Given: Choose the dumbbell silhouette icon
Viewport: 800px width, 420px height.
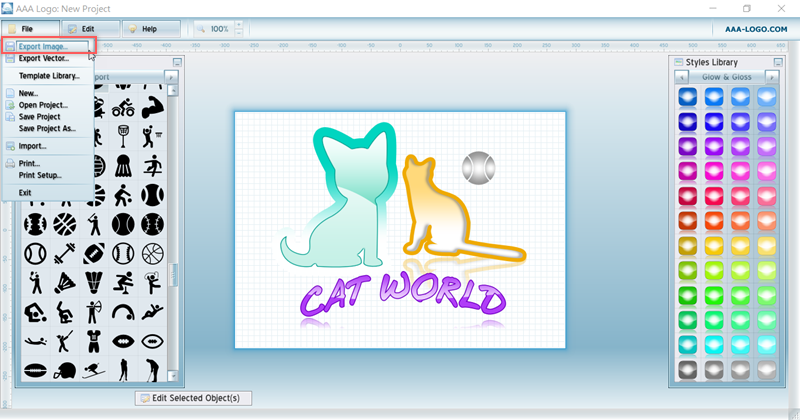Looking at the screenshot, I should point(65,252).
